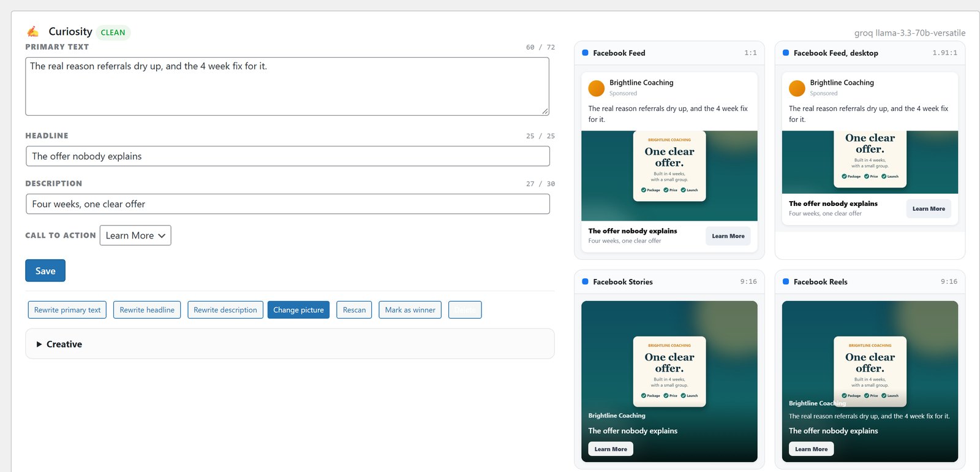Image resolution: width=980 pixels, height=472 pixels.
Task: Expand the Creative section
Action: (290, 344)
